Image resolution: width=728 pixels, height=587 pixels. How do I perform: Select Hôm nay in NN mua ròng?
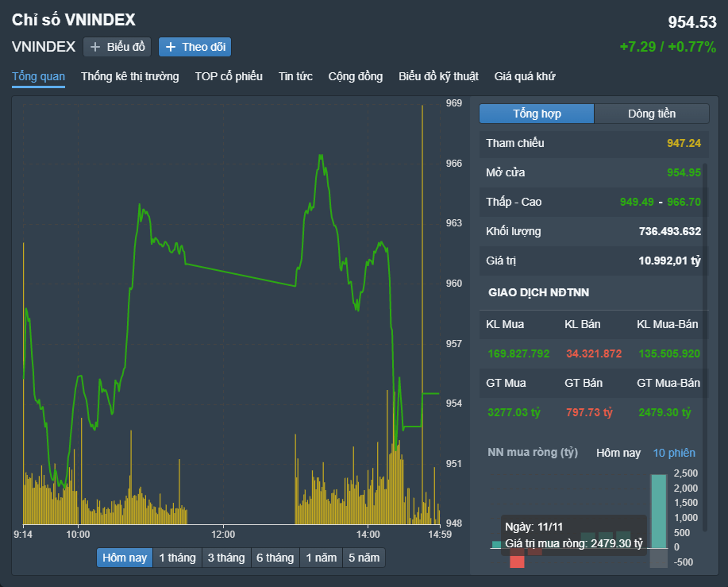pos(618,453)
